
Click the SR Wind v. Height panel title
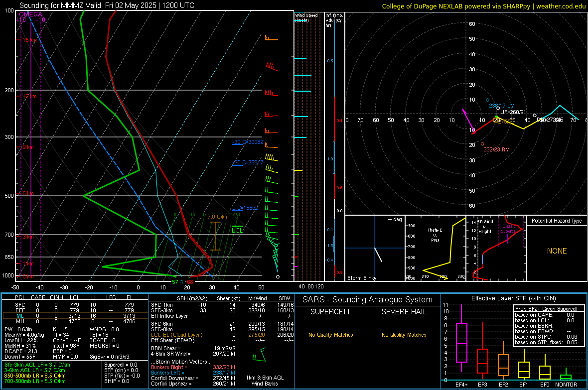pos(485,227)
